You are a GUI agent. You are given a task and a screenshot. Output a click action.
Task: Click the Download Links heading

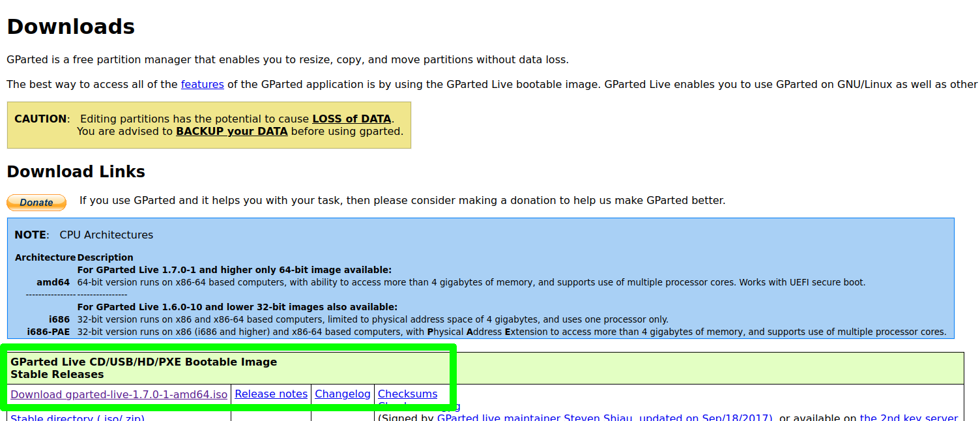point(76,172)
